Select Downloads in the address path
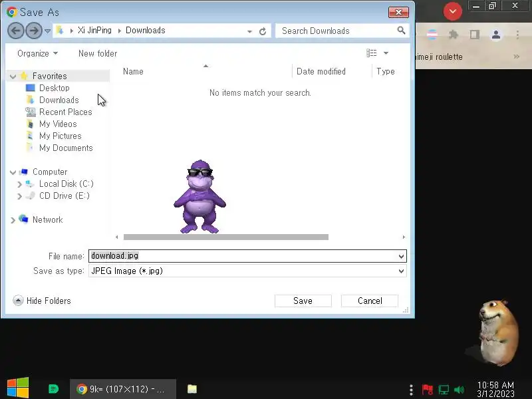Image resolution: width=532 pixels, height=399 pixels. click(145, 30)
